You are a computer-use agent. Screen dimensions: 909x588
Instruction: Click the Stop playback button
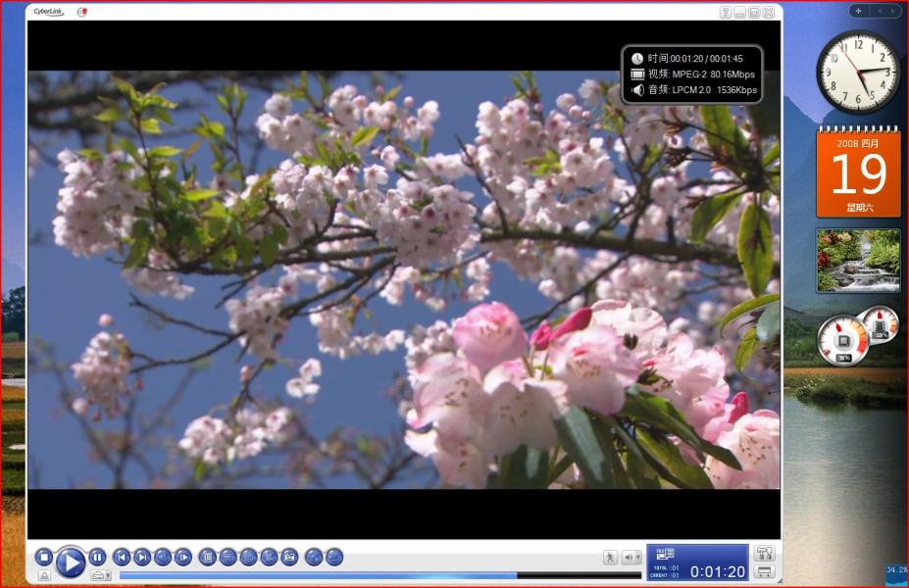click(x=43, y=558)
